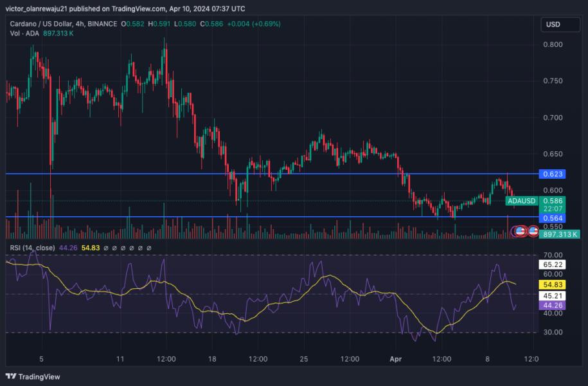Click the 0.650 price axis label
This screenshot has width=588, height=386.
pos(553,154)
